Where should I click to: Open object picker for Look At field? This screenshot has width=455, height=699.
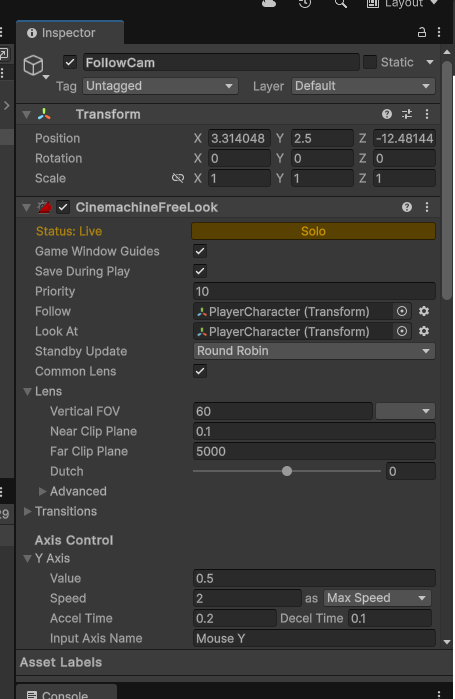[402, 331]
